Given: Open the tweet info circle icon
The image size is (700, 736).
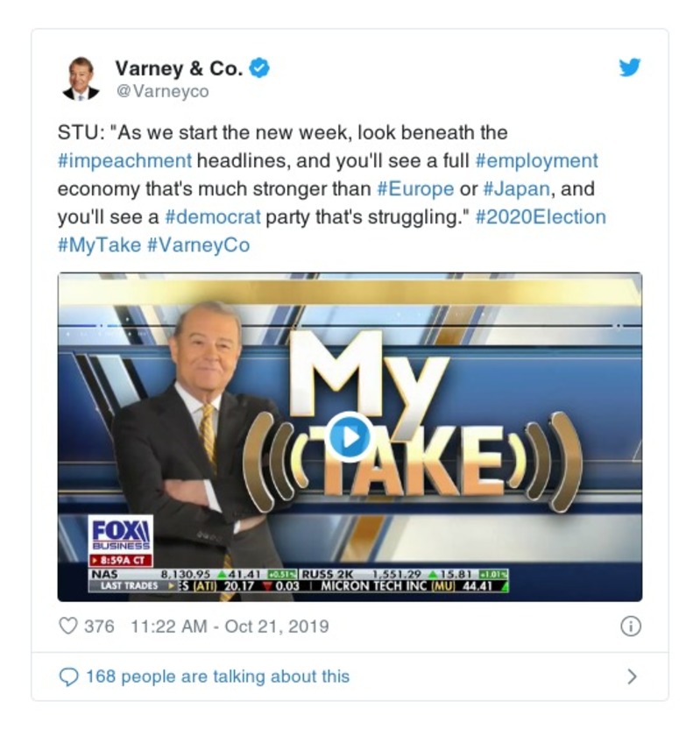Looking at the screenshot, I should [x=631, y=626].
